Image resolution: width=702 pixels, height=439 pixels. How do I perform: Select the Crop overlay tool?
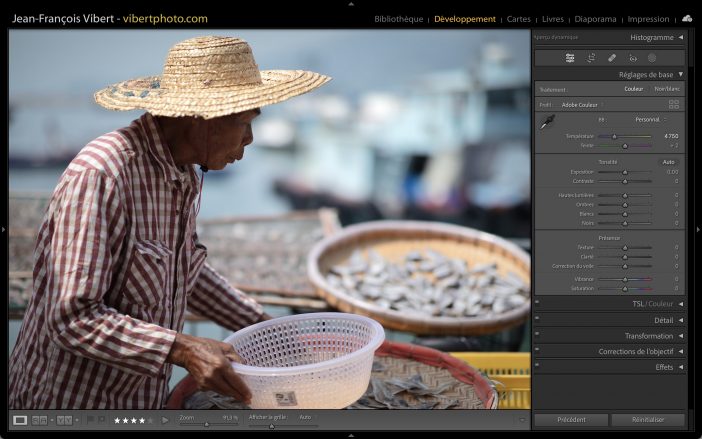[x=591, y=58]
